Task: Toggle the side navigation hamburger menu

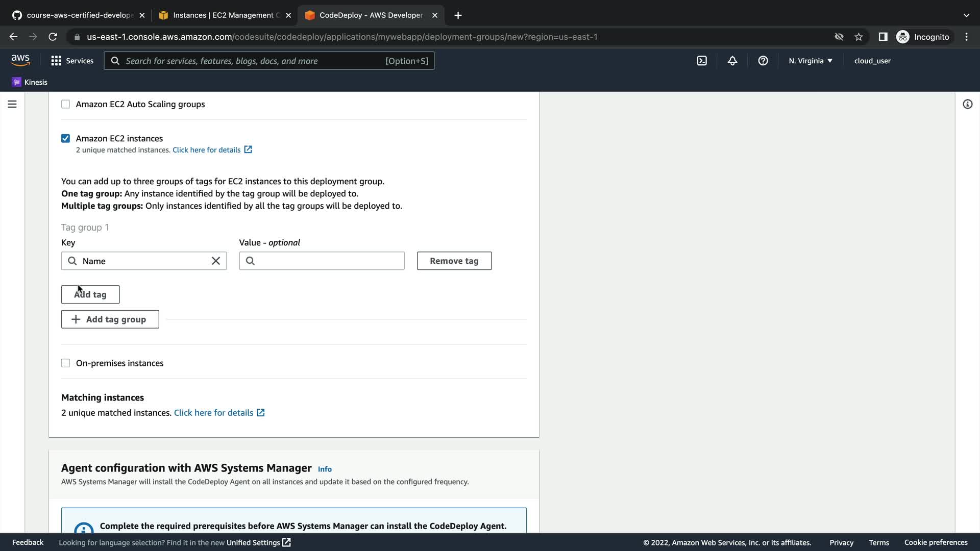Action: (12, 104)
